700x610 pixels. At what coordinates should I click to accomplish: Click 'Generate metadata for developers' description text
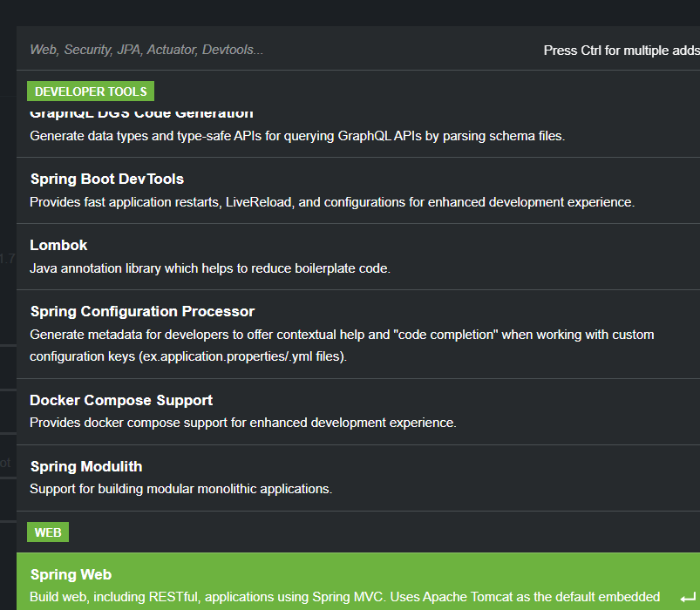coord(342,345)
